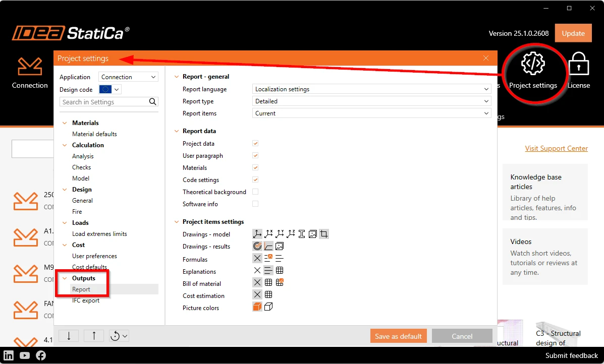This screenshot has height=364, width=604.
Task: Pick wireframe cube icon for Picture colors
Action: click(268, 307)
